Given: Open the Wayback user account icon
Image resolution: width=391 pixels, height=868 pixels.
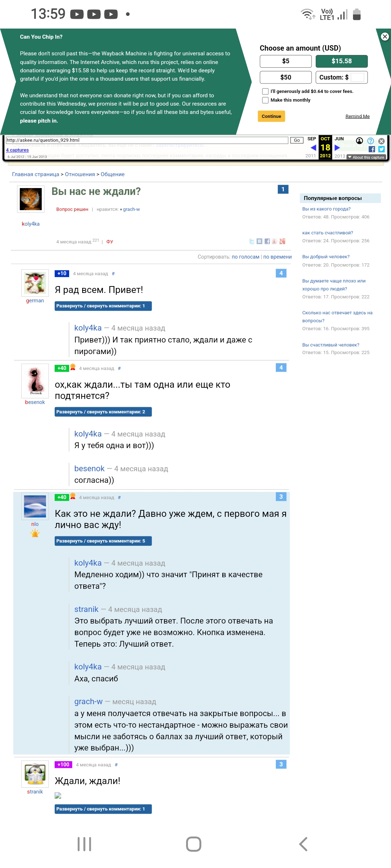Looking at the screenshot, I should pos(360,141).
